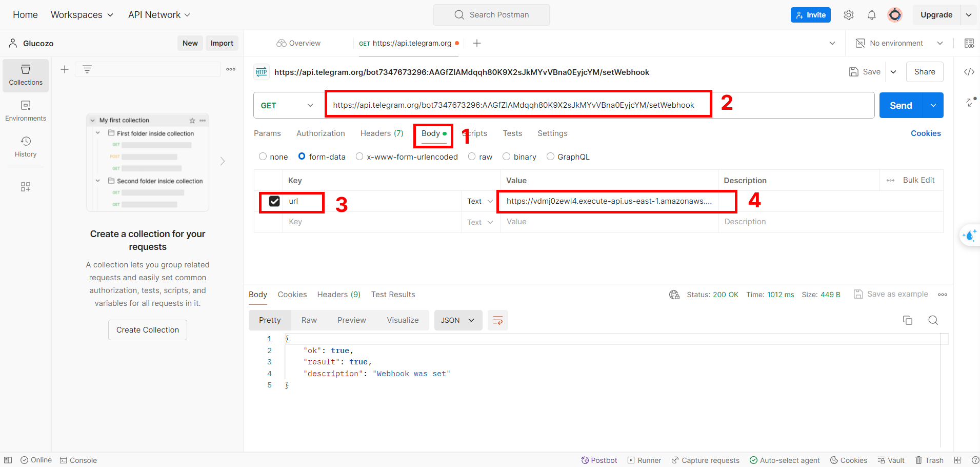Click filter icon in collections search bar
980x467 pixels.
pyautogui.click(x=87, y=69)
